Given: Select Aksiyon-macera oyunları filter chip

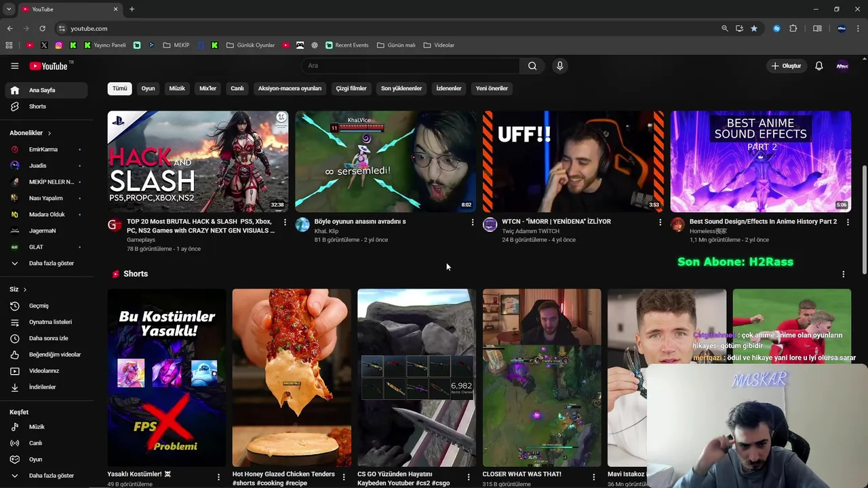Looking at the screenshot, I should pos(290,88).
